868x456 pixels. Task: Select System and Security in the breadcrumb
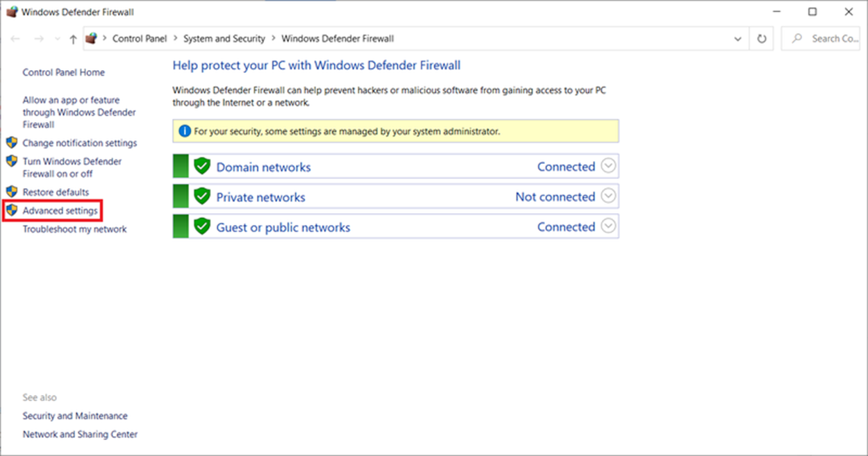[224, 38]
